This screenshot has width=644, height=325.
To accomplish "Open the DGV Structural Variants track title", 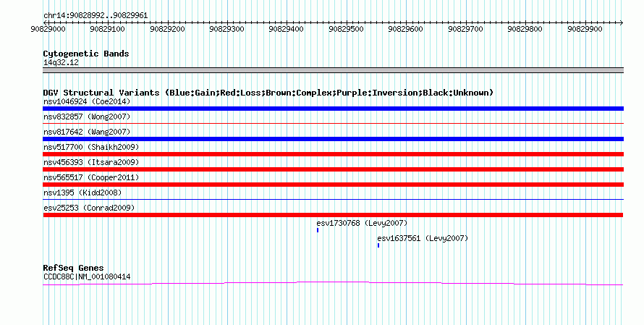I will click(268, 93).
